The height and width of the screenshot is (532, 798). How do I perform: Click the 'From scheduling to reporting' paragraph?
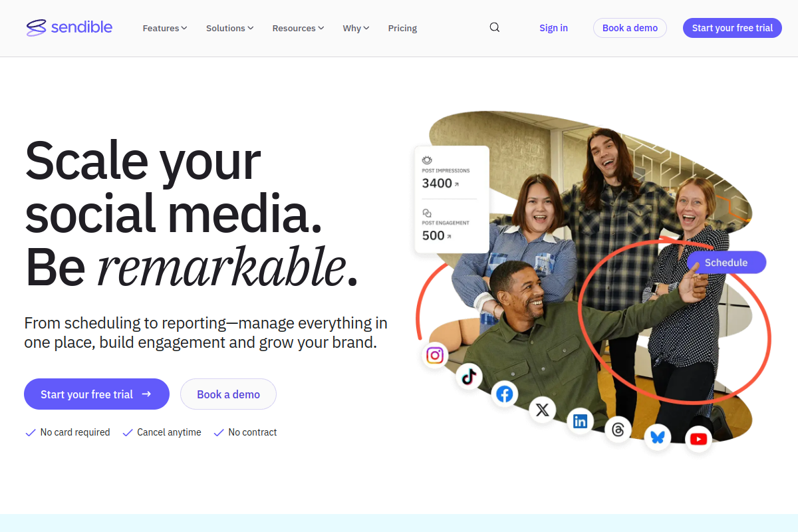tap(206, 333)
